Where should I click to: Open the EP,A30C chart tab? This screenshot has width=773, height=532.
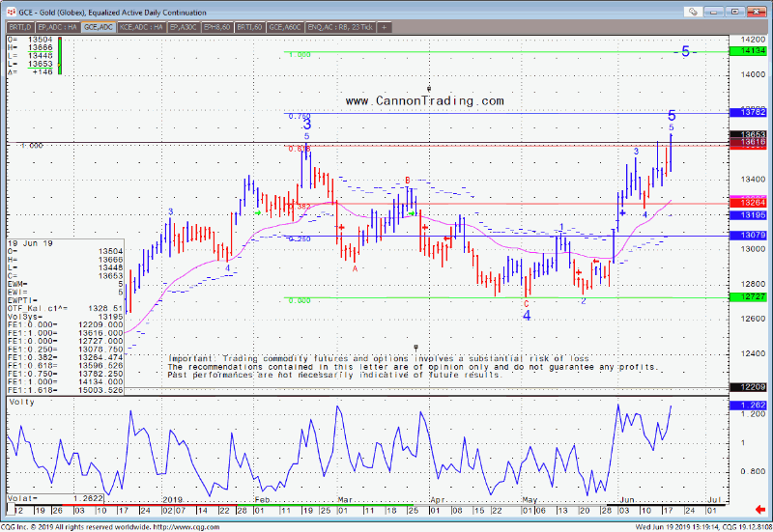coord(184,28)
